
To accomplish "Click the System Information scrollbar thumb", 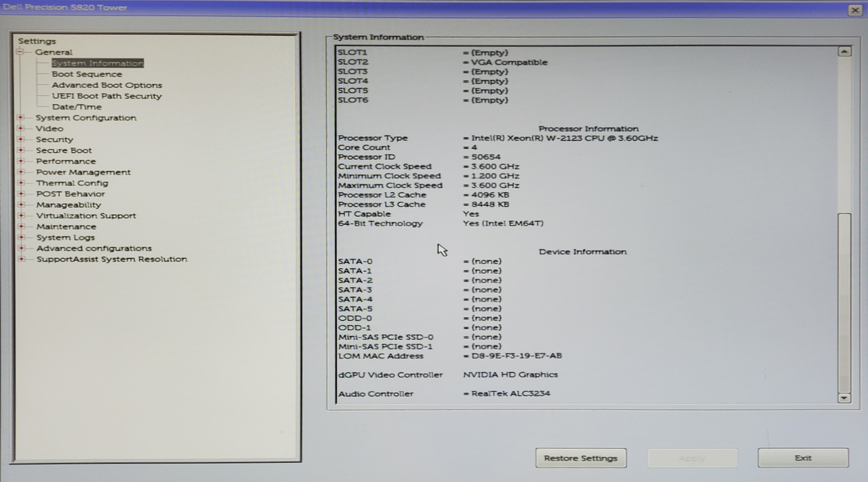I will [x=844, y=302].
